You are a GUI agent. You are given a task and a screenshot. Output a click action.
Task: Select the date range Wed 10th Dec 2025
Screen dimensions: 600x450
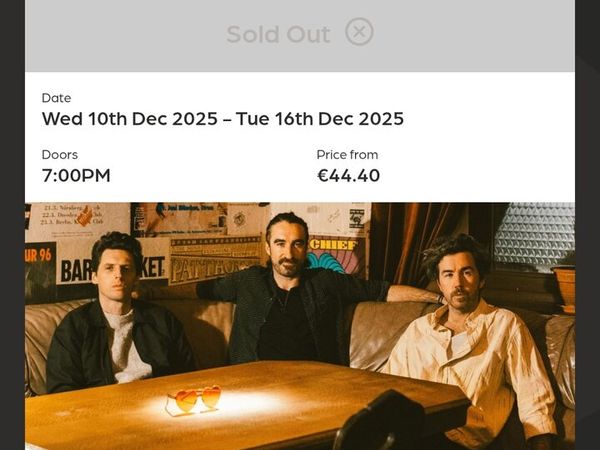(222, 119)
